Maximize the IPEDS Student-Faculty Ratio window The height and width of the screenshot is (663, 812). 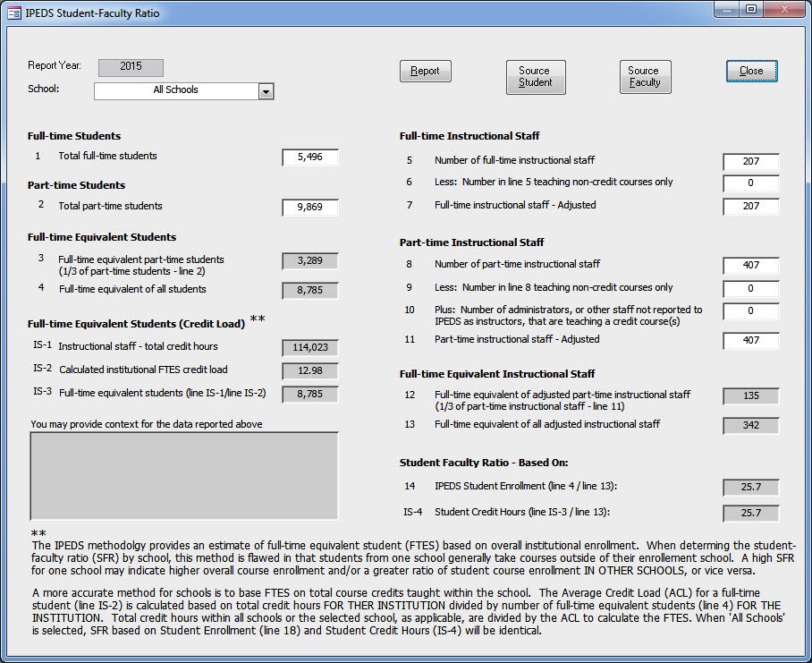pos(751,10)
